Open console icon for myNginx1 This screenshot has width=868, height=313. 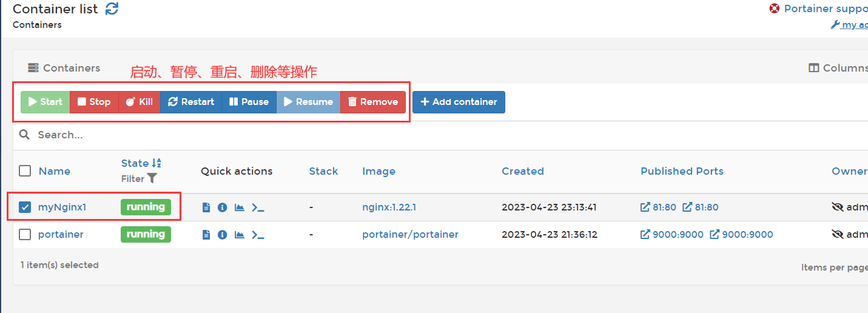[258, 207]
